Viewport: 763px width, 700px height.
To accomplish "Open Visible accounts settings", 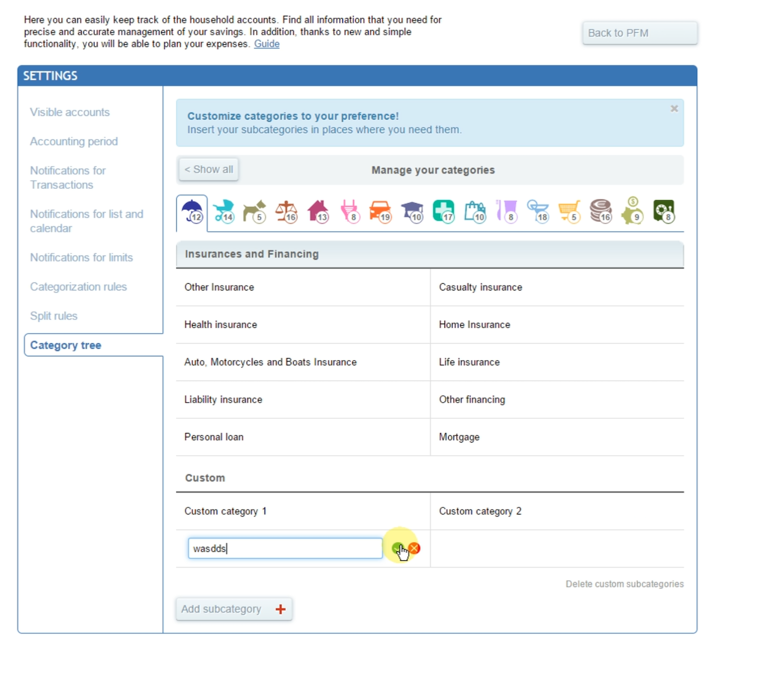I will coord(70,112).
